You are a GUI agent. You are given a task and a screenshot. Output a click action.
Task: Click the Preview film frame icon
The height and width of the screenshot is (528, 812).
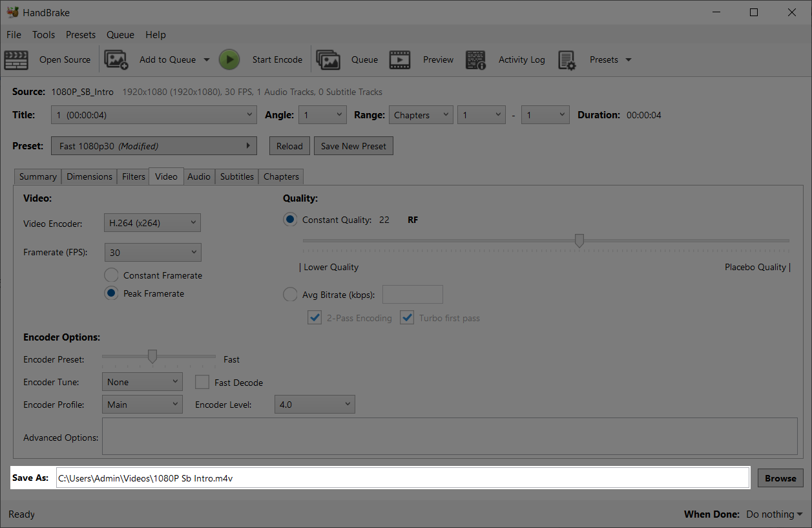click(400, 59)
